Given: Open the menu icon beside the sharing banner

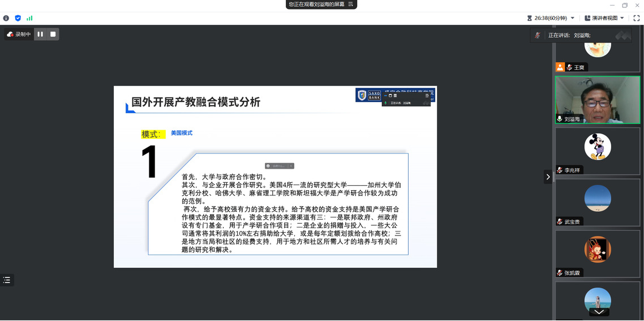Looking at the screenshot, I should click(350, 4).
